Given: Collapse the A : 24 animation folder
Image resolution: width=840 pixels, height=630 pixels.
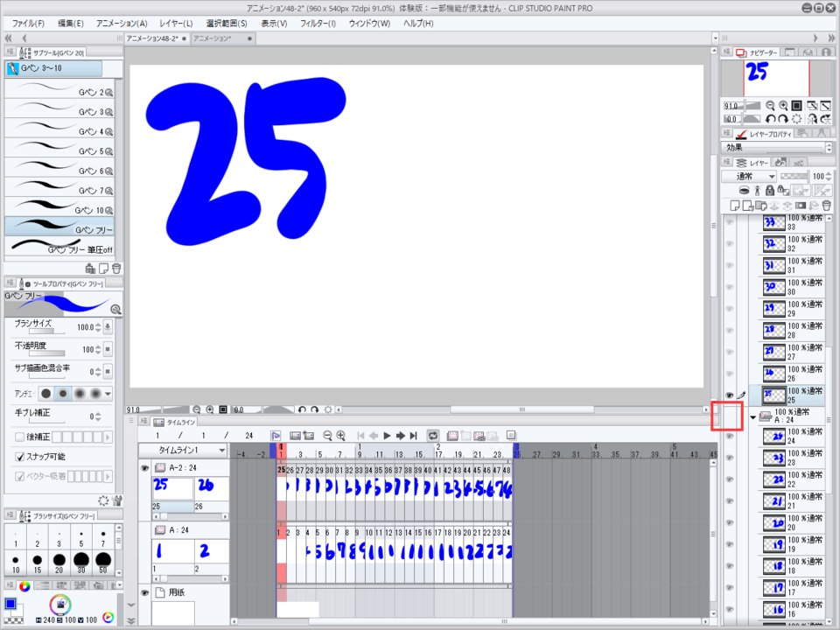Looking at the screenshot, I should click(752, 417).
